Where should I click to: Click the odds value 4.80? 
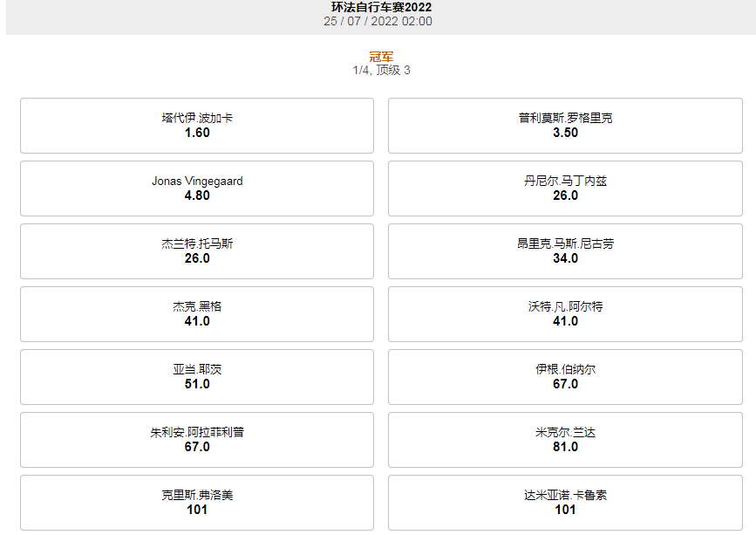(196, 195)
